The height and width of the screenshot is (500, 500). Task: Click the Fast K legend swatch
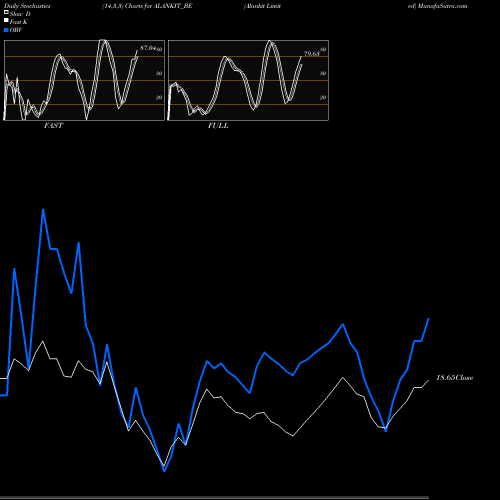(6, 21)
